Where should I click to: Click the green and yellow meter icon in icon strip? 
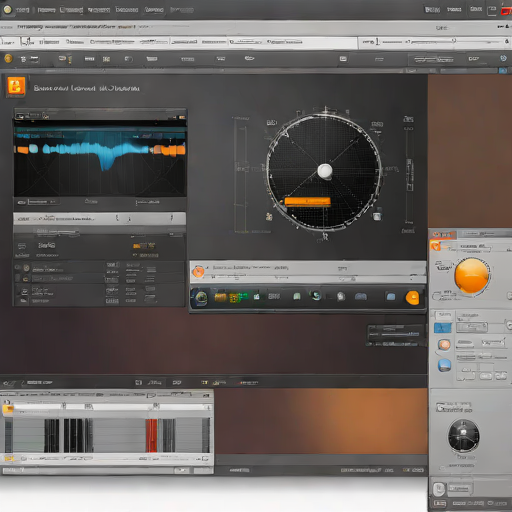[x=238, y=297]
